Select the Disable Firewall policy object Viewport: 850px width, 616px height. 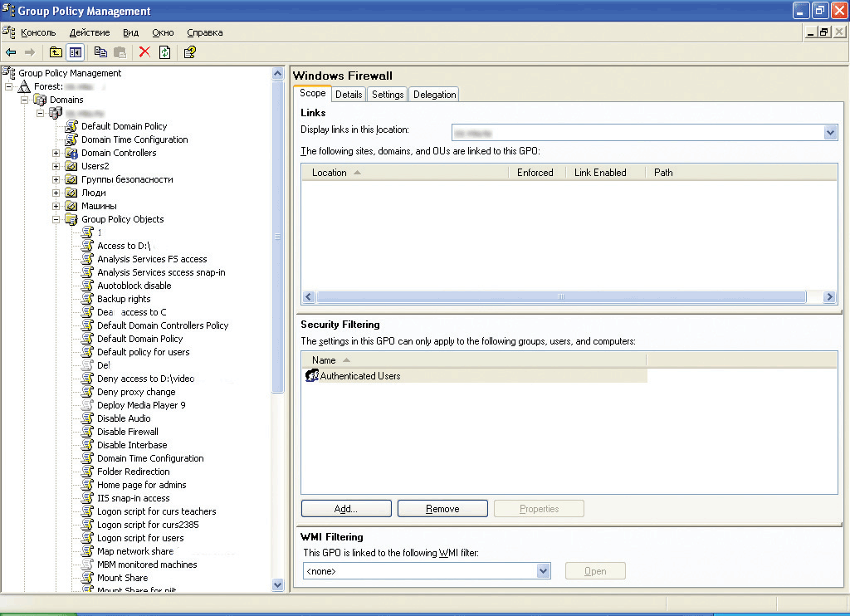click(x=128, y=432)
